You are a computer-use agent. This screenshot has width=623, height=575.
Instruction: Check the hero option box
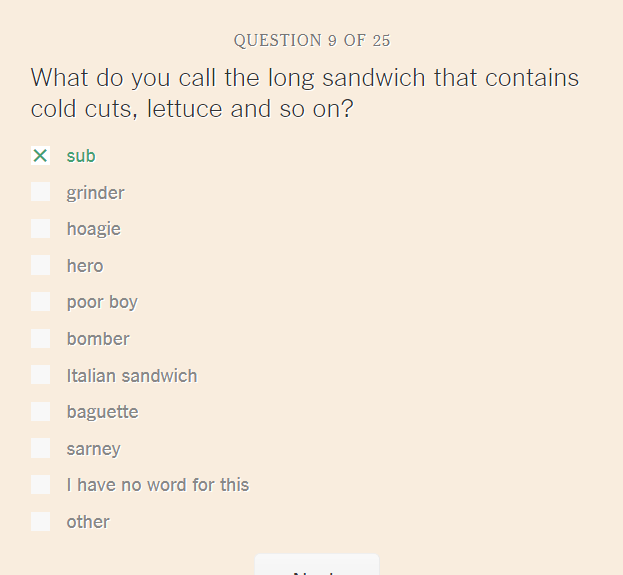[41, 265]
